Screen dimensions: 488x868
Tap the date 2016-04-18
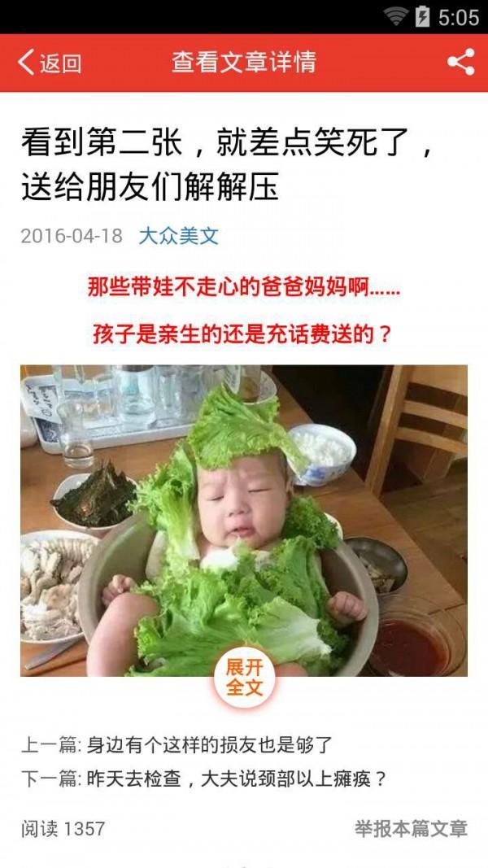(x=72, y=236)
